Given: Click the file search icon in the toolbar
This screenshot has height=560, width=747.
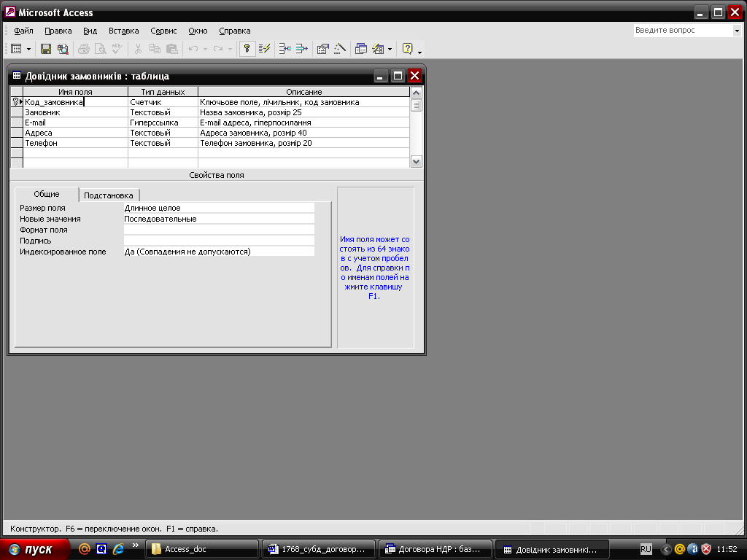Looking at the screenshot, I should point(63,49).
